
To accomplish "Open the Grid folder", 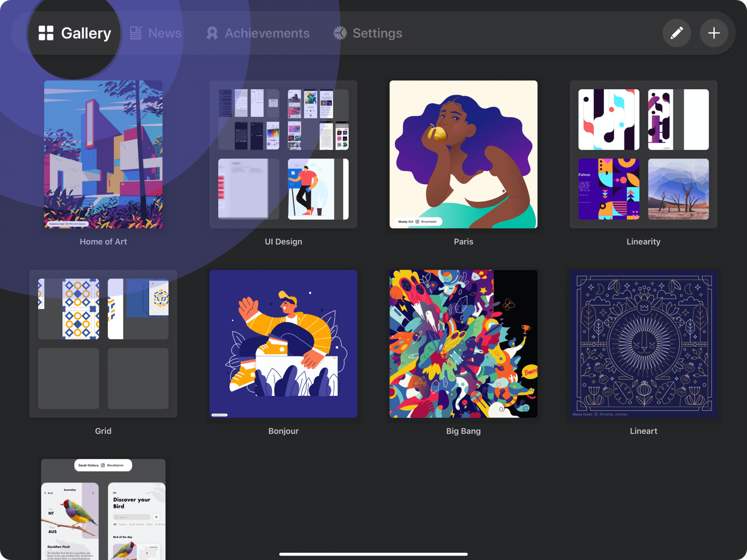I will pyautogui.click(x=103, y=343).
